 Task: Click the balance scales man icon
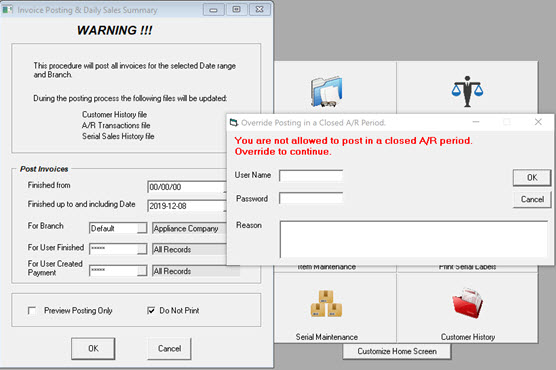click(x=467, y=91)
